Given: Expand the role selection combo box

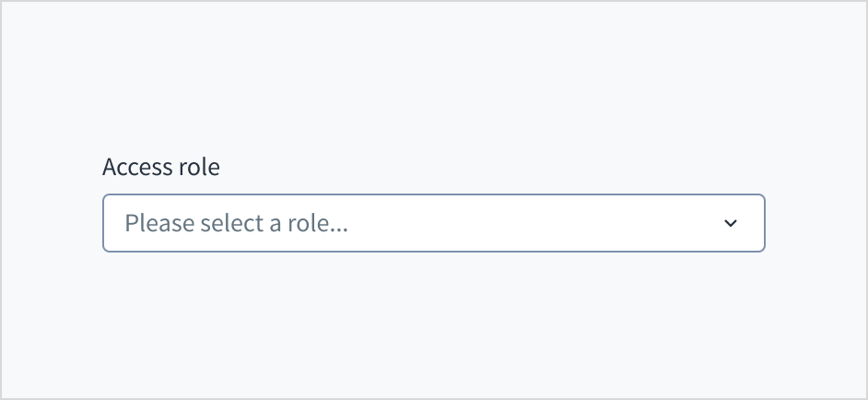Looking at the screenshot, I should [x=433, y=223].
